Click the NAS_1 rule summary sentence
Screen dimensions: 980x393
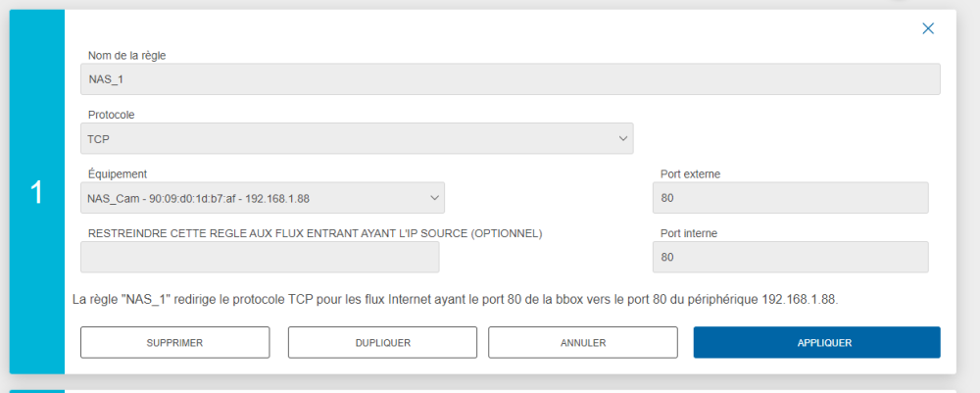click(456, 298)
